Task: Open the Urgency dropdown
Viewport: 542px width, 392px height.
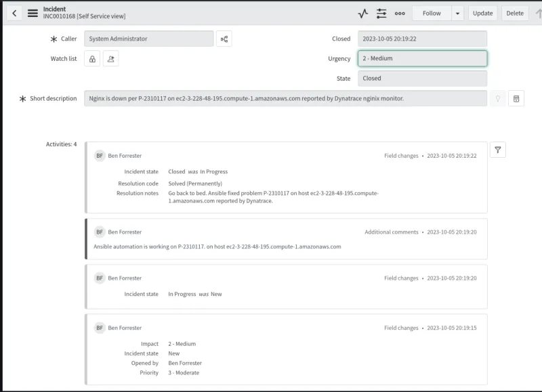Action: [x=422, y=58]
